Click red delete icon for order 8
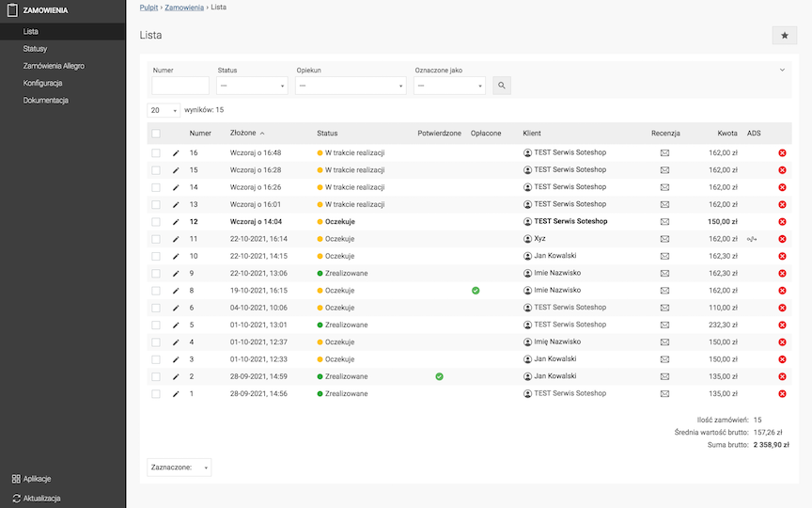The height and width of the screenshot is (508, 812). pos(782,291)
